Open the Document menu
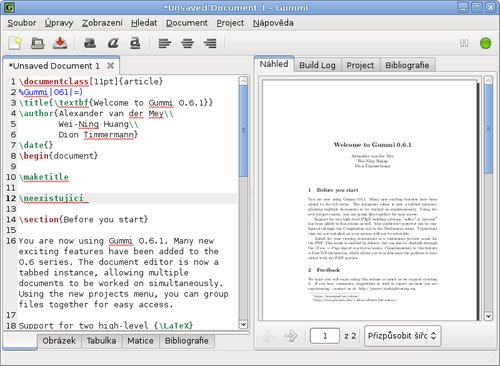500x366 pixels. [187, 23]
